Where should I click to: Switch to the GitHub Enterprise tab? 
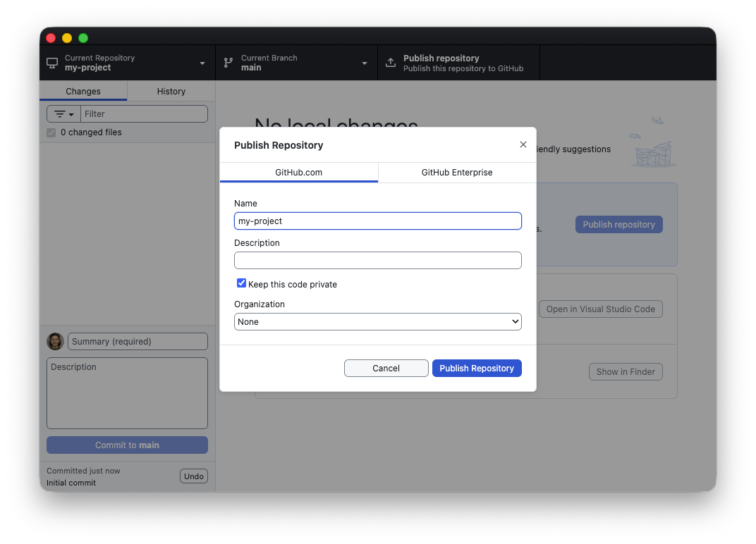456,173
